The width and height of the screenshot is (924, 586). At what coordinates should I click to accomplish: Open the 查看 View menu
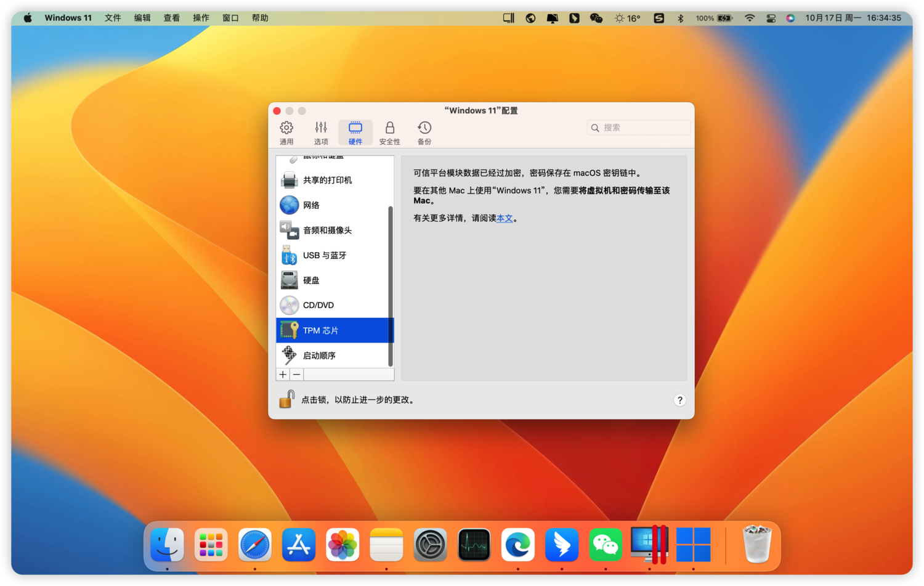point(171,18)
